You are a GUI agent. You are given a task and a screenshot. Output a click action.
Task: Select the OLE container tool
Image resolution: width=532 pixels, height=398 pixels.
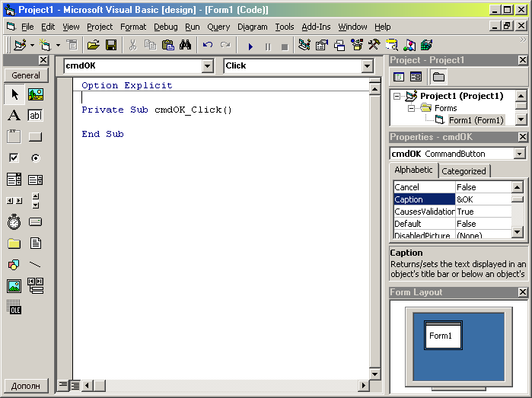(14, 307)
